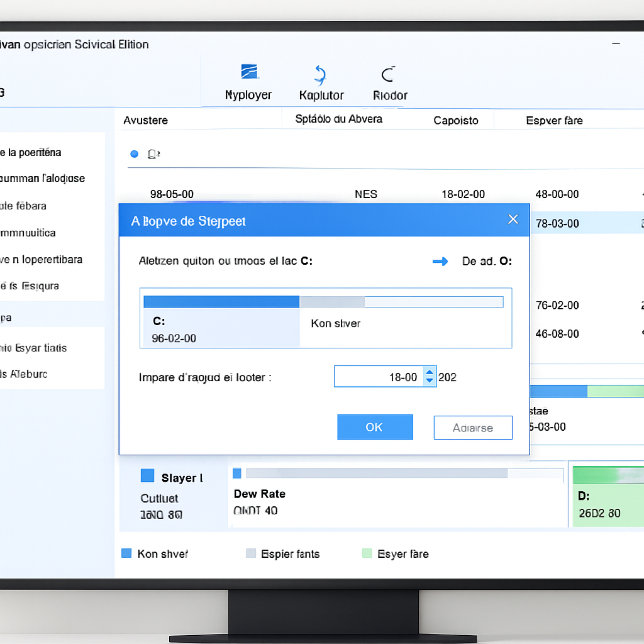Screen dimensions: 644x644
Task: Click the disk icon beside the blue dot
Action: [153, 153]
